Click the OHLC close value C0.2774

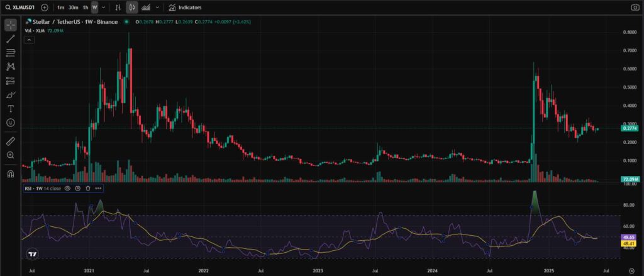coord(203,22)
